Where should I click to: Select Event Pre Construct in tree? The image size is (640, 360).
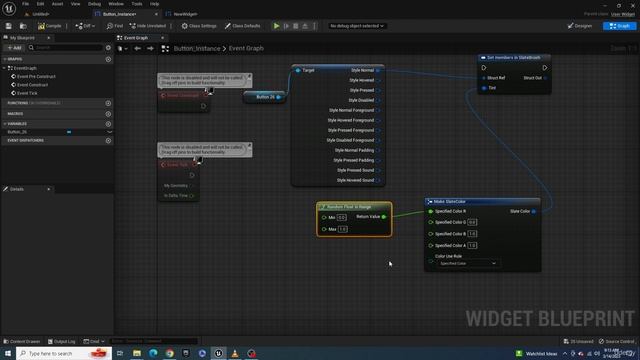coord(36,76)
